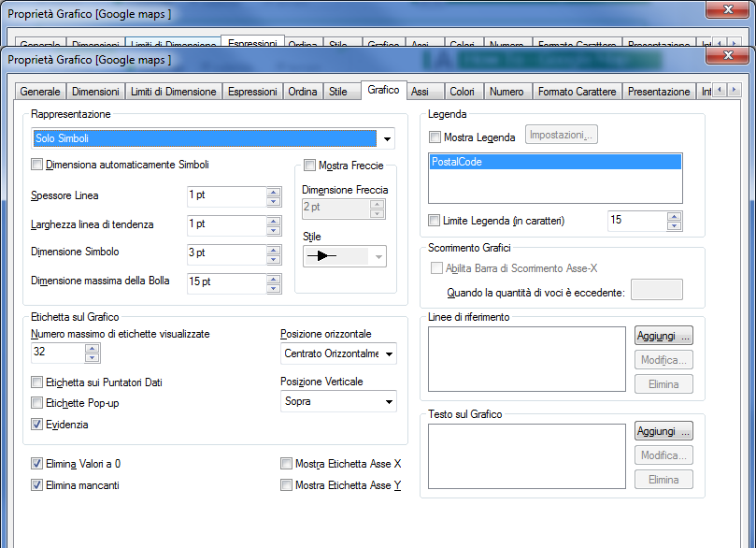Uncheck Elimina mancanti
Screen dimensions: 756x548
pos(36,485)
